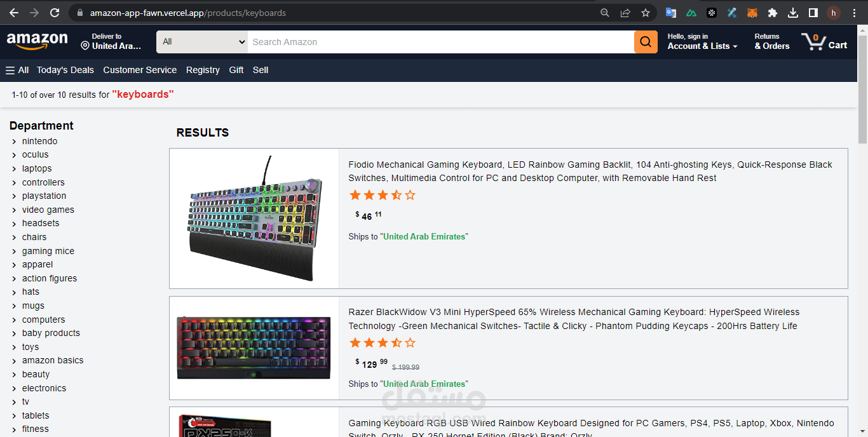Image resolution: width=868 pixels, height=437 pixels.
Task: Open the browser downloads icon
Action: click(793, 13)
